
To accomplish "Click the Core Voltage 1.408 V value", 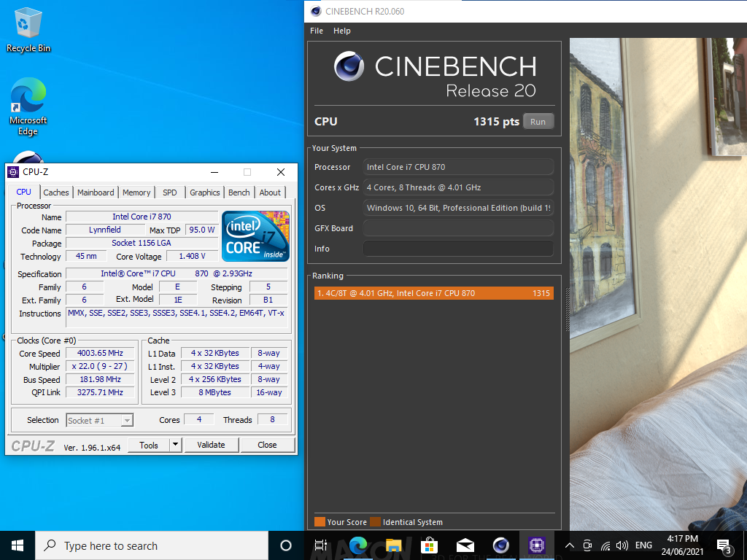I will click(192, 256).
